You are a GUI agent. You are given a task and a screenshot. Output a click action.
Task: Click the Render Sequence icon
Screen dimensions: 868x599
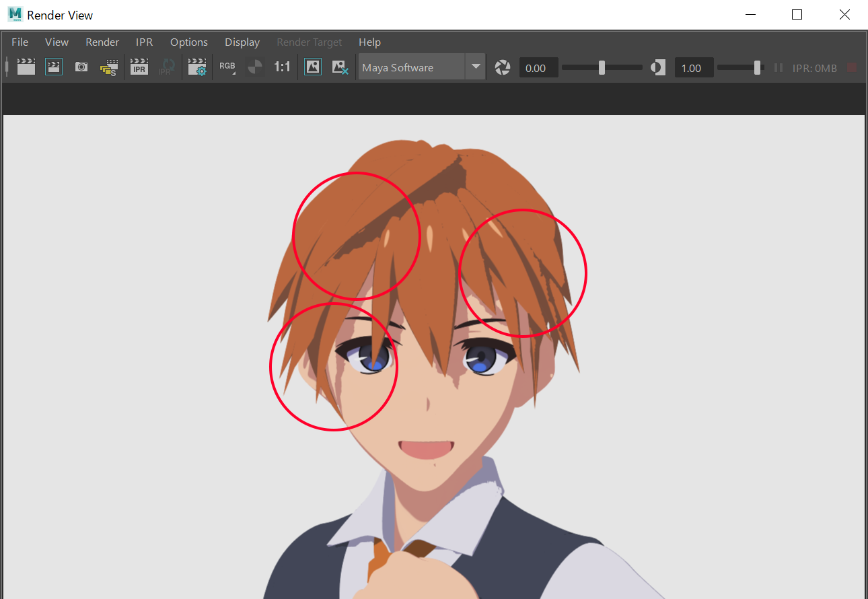[x=108, y=68]
